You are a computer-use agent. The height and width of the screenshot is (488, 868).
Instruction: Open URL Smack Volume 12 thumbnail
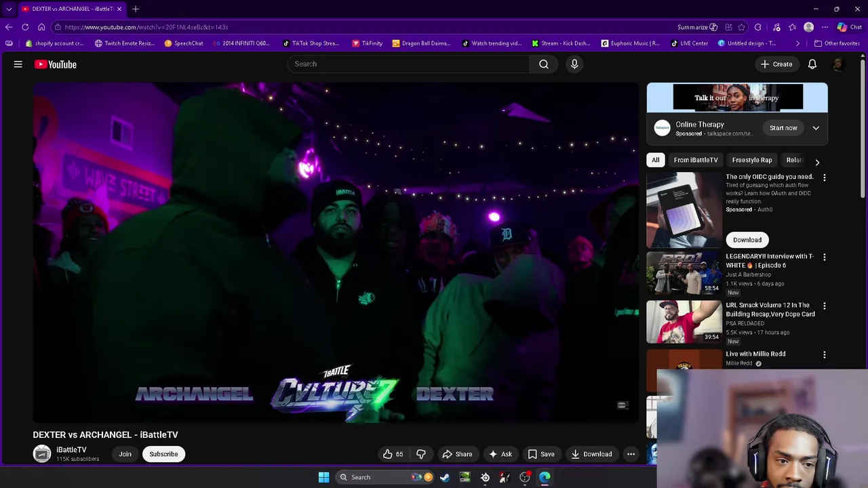coord(684,322)
